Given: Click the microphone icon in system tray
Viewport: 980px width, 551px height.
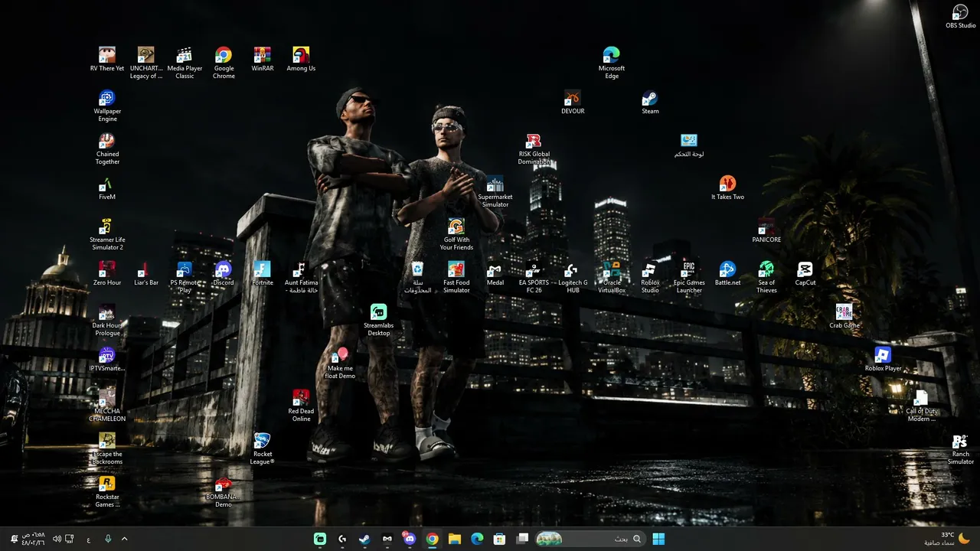Looking at the screenshot, I should (108, 539).
